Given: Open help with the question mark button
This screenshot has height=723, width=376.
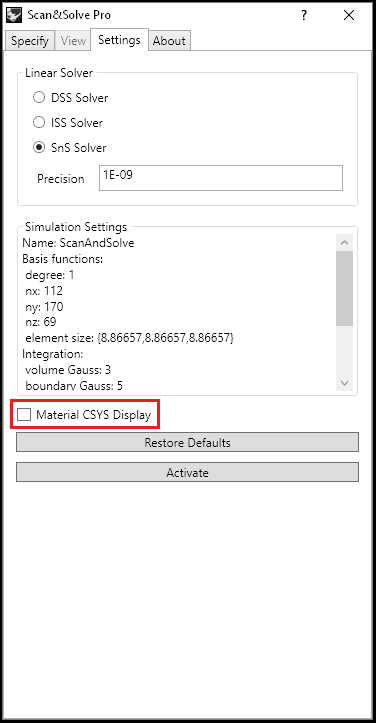Looking at the screenshot, I should coord(304,15).
